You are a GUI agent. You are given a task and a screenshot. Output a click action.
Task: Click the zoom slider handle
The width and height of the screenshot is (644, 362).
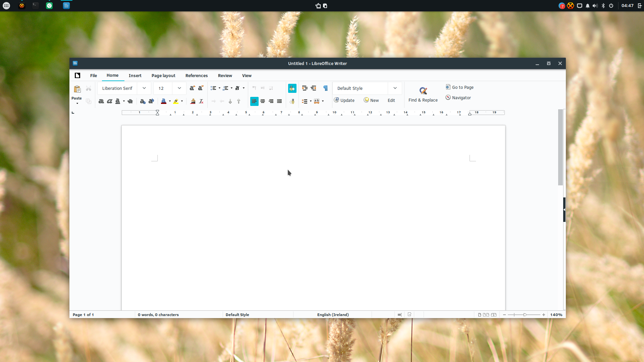coord(525,315)
